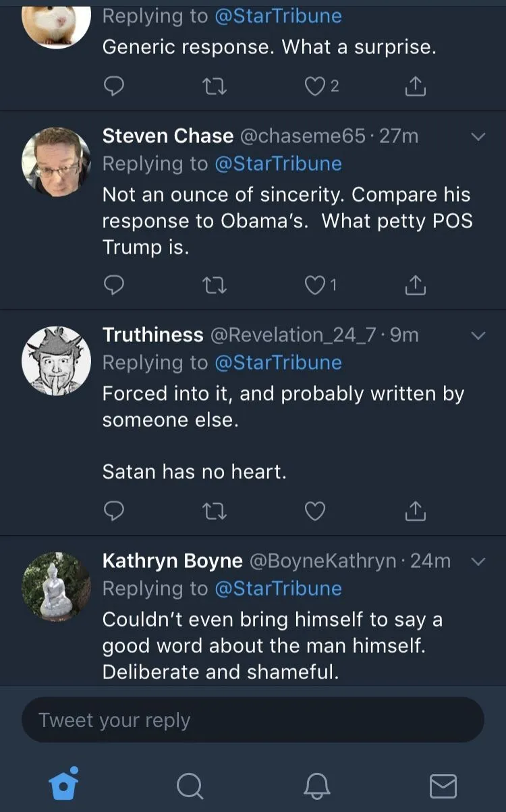This screenshot has width=506, height=812.
Task: Open the Notifications bell tab
Action: click(x=316, y=786)
